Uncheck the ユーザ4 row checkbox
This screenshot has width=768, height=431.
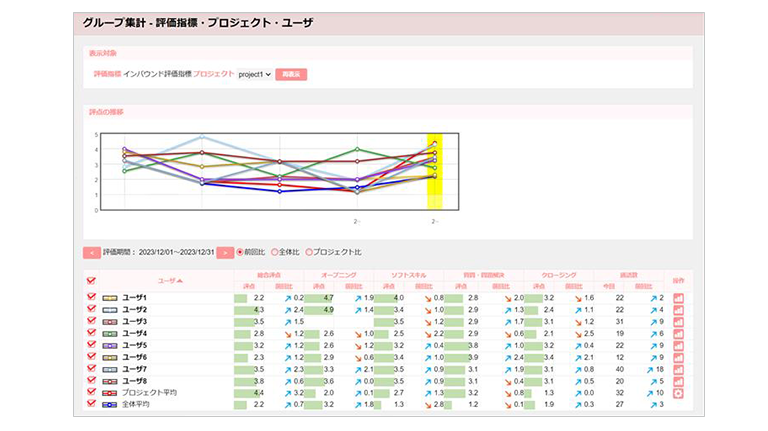click(x=91, y=333)
